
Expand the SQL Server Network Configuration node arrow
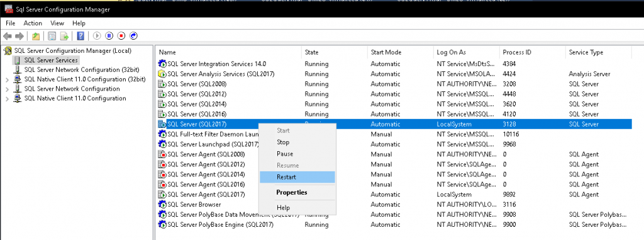click(x=7, y=89)
